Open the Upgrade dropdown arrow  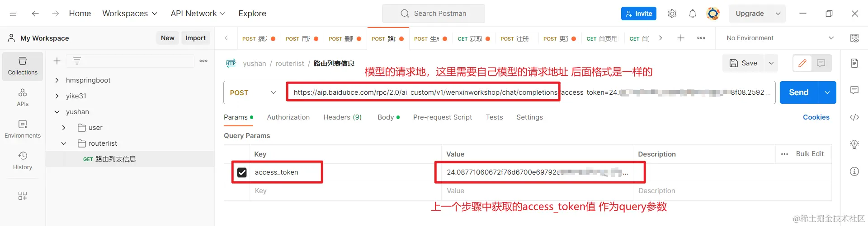pos(778,14)
